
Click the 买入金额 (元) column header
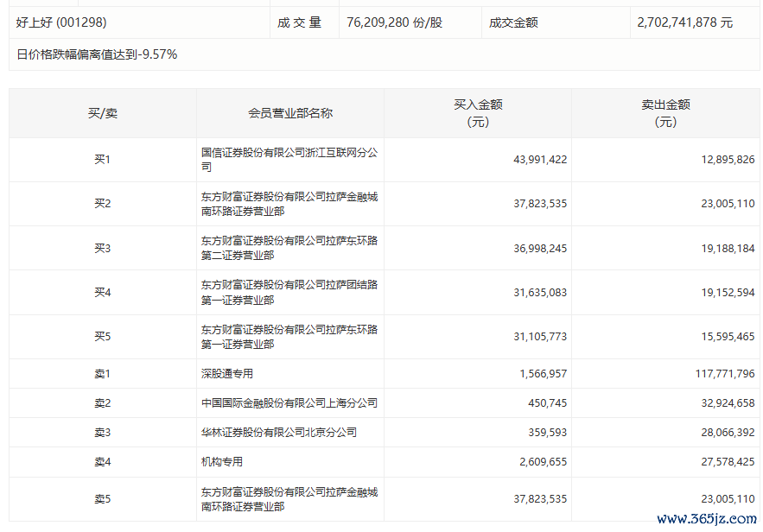point(478,113)
